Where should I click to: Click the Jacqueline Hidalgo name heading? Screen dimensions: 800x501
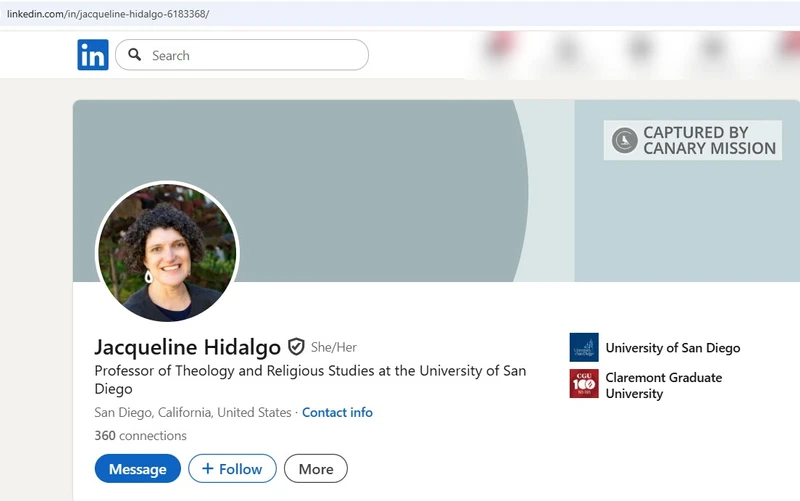point(187,347)
